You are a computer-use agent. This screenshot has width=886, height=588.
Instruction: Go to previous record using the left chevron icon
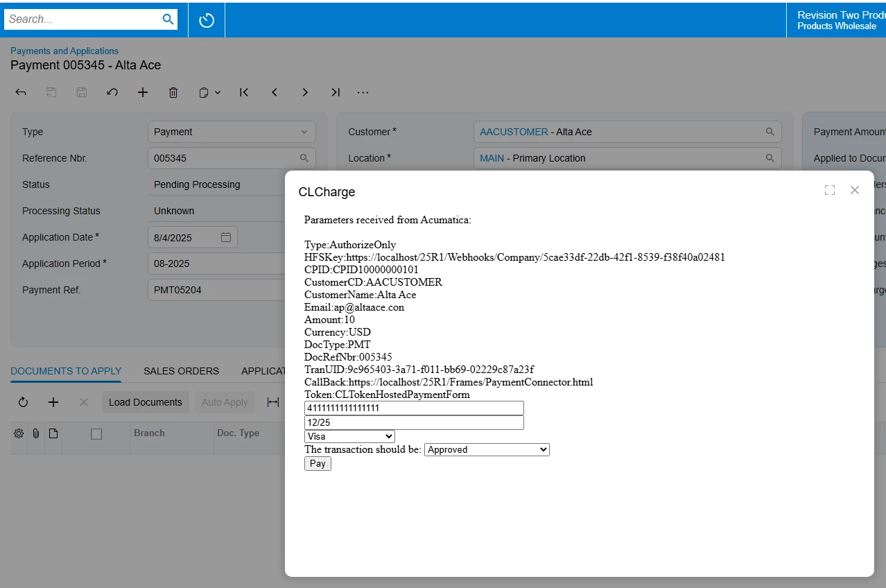coord(275,92)
